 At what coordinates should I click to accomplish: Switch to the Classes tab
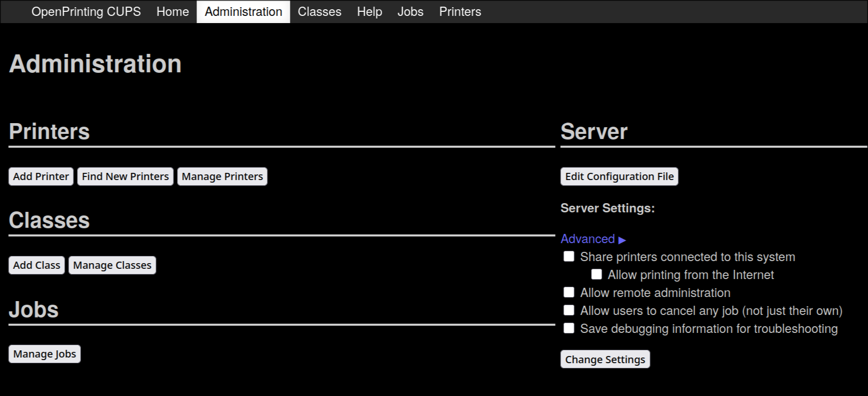click(319, 12)
